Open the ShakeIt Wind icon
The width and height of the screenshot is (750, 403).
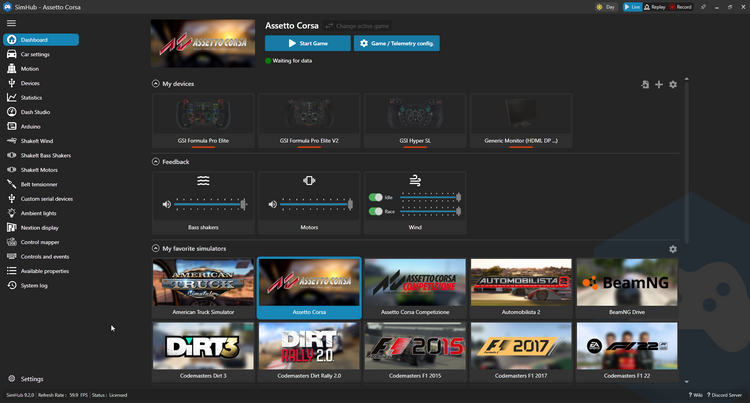click(11, 141)
